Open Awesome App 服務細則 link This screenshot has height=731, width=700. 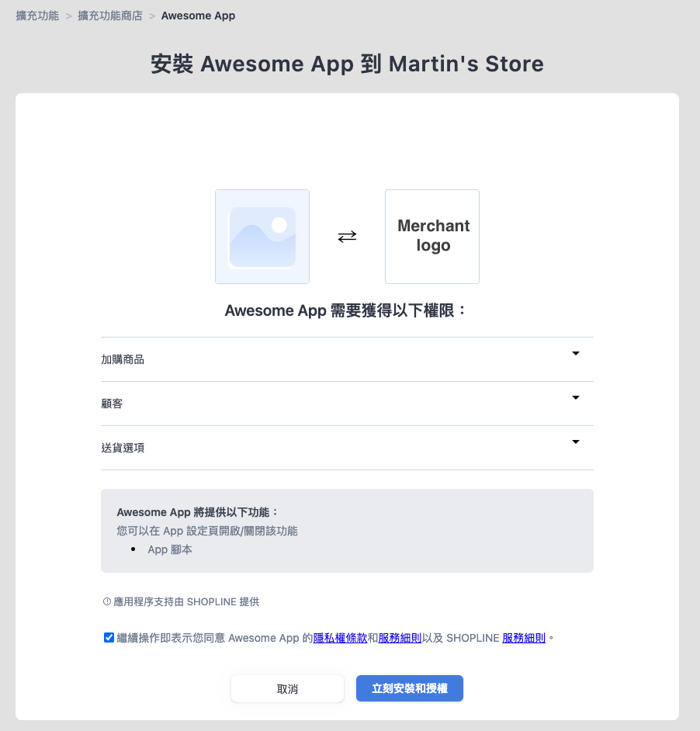(400, 638)
